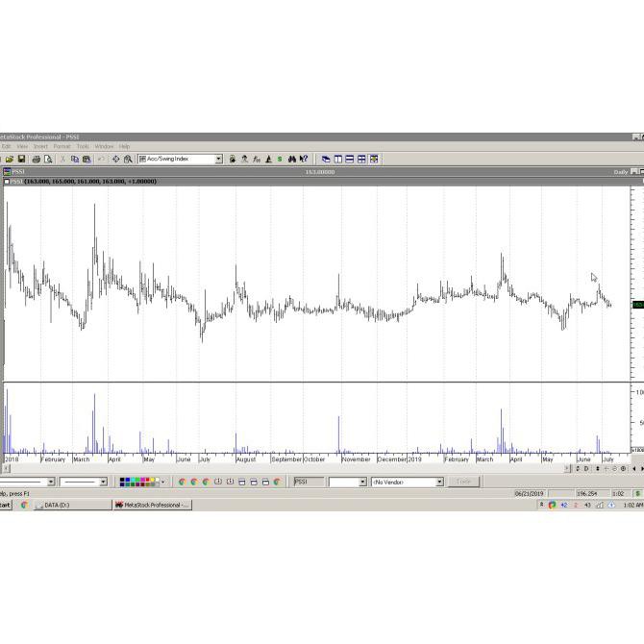The width and height of the screenshot is (644, 644).
Task: Open the Expert Advisor figure icon
Action: 244,159
